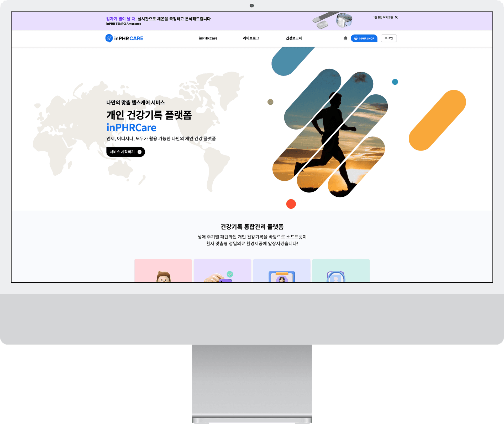Open the globe language selector icon
The width and height of the screenshot is (504, 424).
[346, 38]
